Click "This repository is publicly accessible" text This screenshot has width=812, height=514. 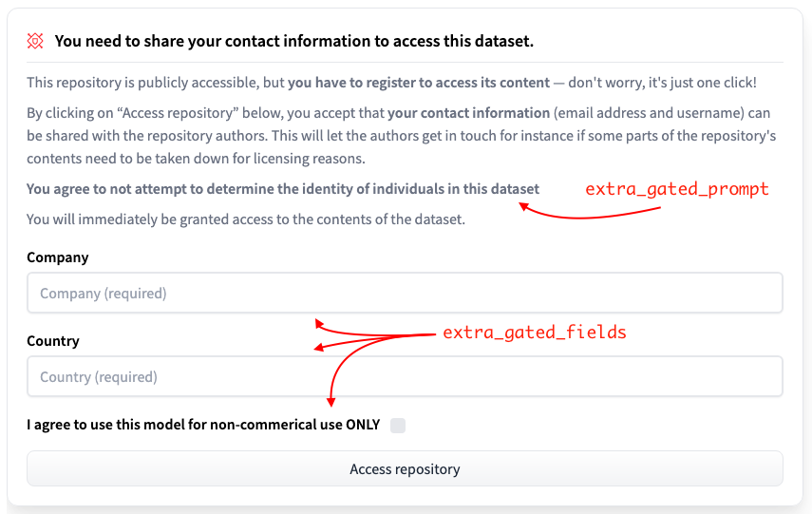coord(142,83)
